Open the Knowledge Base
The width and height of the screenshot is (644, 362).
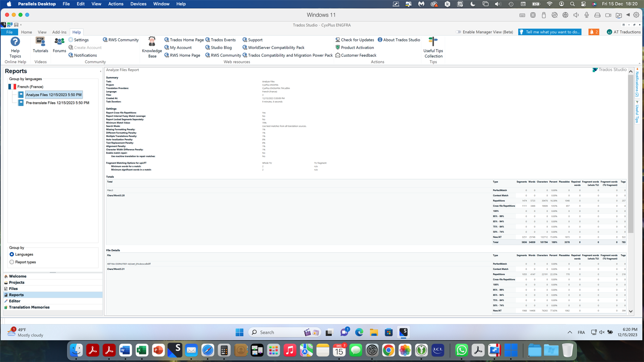tap(152, 47)
